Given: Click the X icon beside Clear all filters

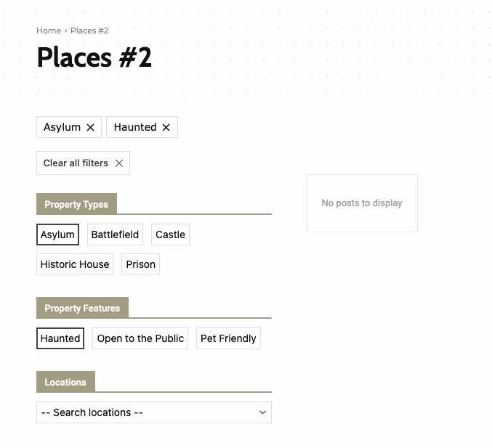Looking at the screenshot, I should (119, 163).
